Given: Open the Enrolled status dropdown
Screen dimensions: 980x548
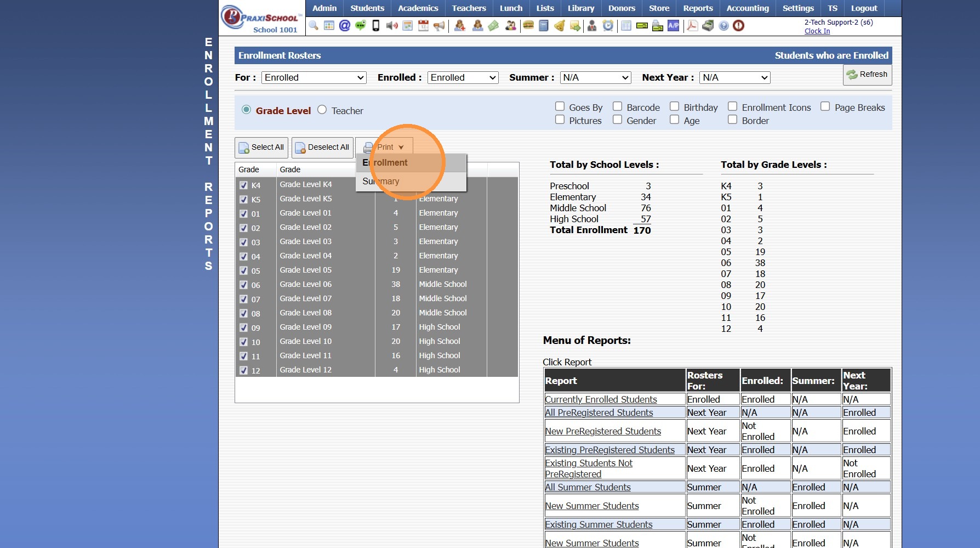Looking at the screenshot, I should (x=463, y=78).
